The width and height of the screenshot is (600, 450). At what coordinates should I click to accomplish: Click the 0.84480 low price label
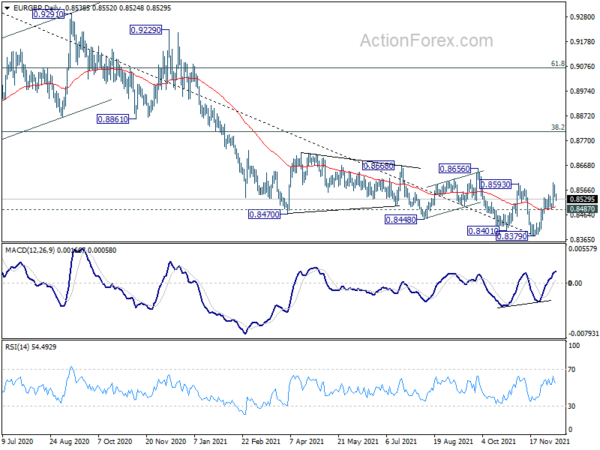(400, 220)
